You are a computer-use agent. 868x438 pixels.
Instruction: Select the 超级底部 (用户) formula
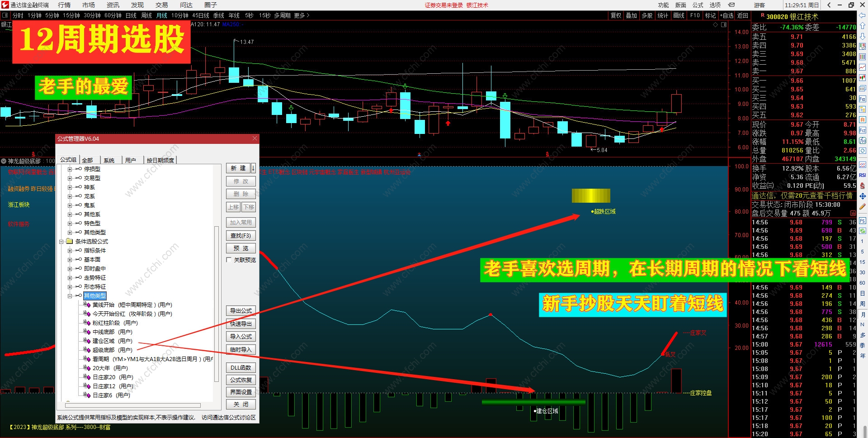click(x=112, y=350)
